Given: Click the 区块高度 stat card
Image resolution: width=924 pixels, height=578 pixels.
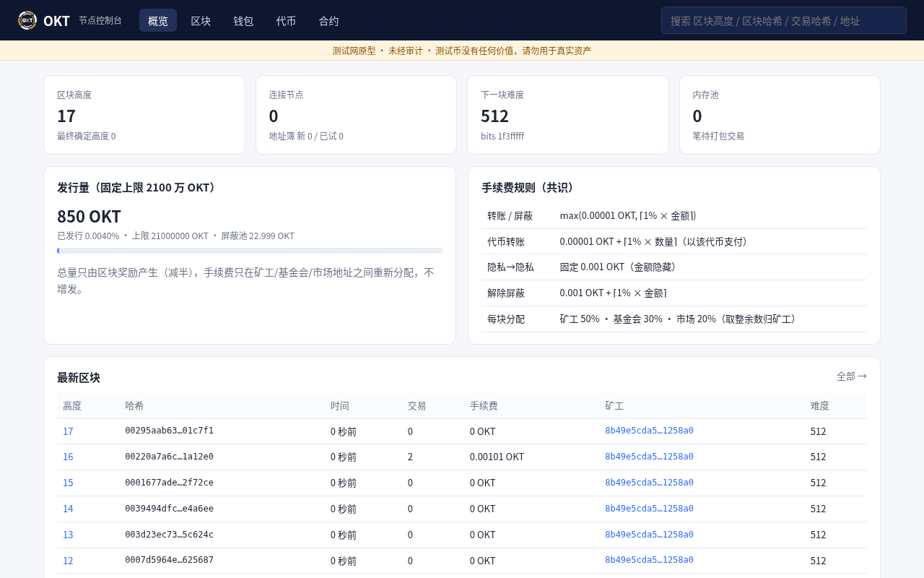Looking at the screenshot, I should [x=144, y=115].
